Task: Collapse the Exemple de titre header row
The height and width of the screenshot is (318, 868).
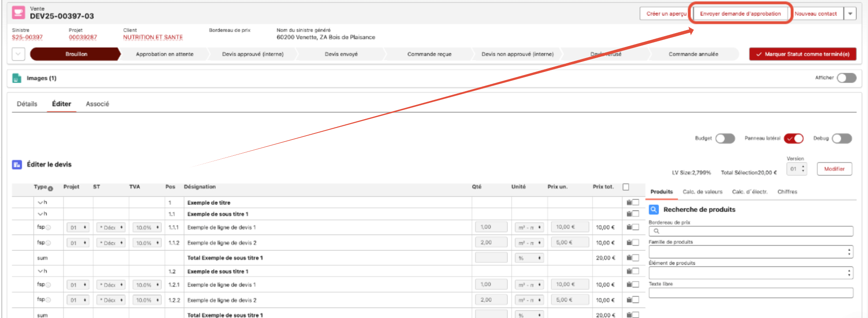Action: tap(40, 202)
